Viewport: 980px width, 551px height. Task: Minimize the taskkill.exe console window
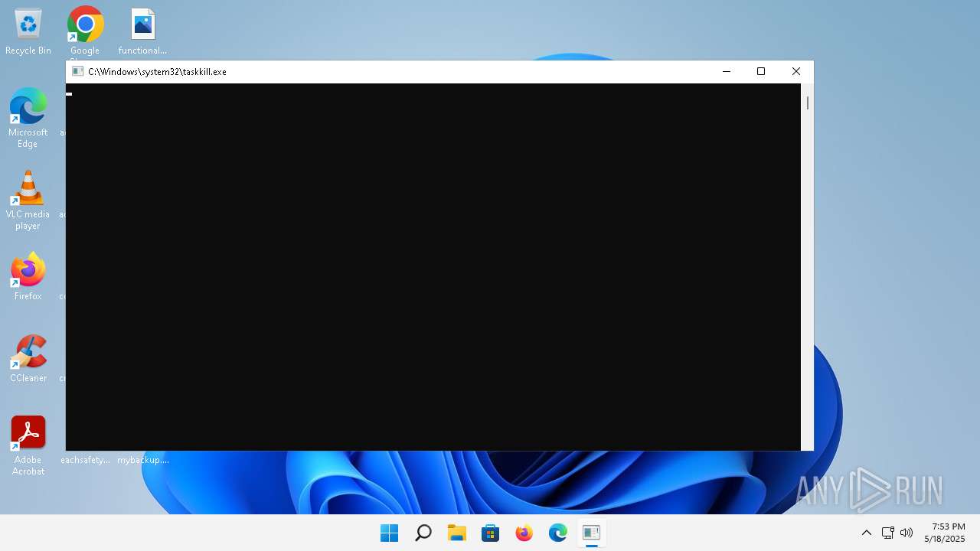coord(727,71)
